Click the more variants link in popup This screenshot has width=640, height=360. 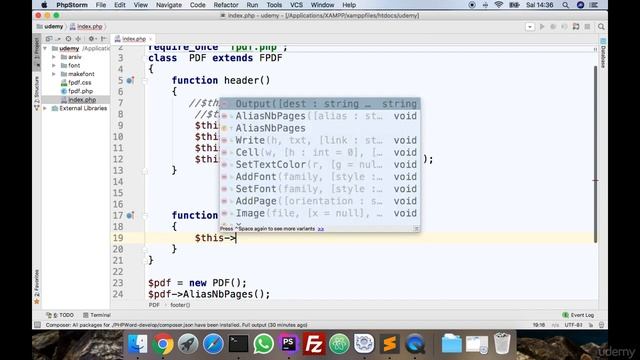[321, 229]
